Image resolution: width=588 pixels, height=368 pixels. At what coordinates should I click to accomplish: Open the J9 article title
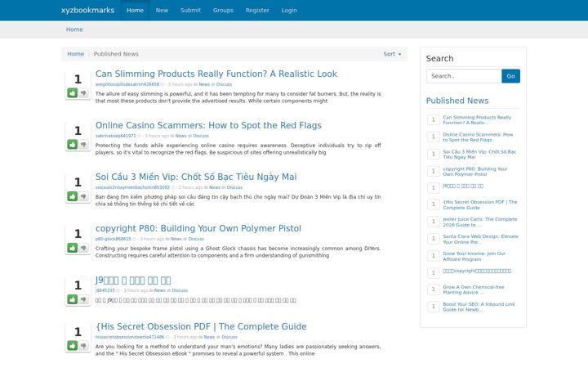[x=133, y=280]
